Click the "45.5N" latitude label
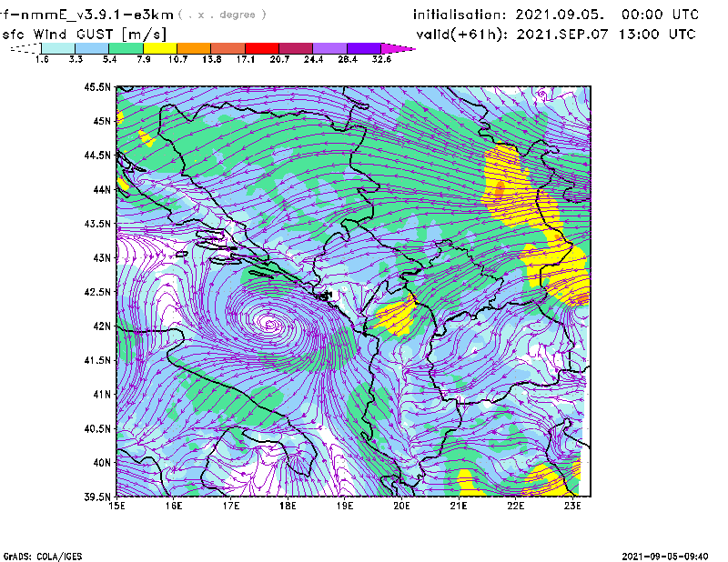Screen dimensions: 728x562 (x=97, y=87)
